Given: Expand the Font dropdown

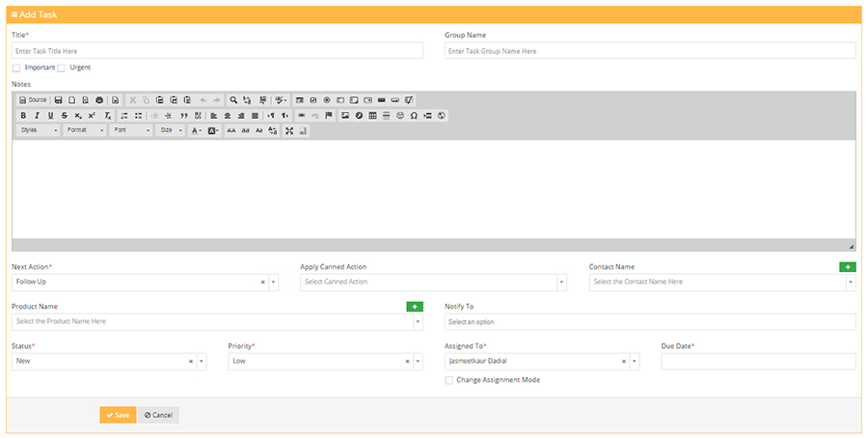Looking at the screenshot, I should click(131, 130).
